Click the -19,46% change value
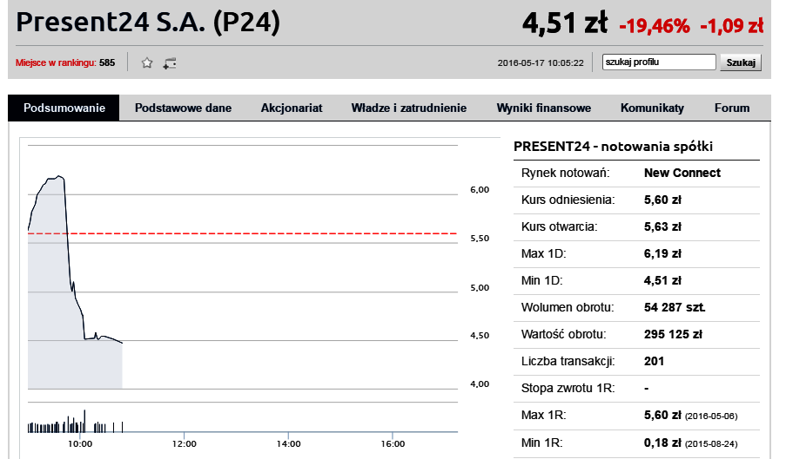Viewport: 786px width, 459px height. pyautogui.click(x=654, y=26)
